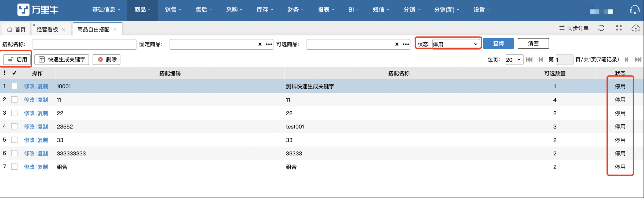Toggle select-all checkmark in header

tap(14, 73)
